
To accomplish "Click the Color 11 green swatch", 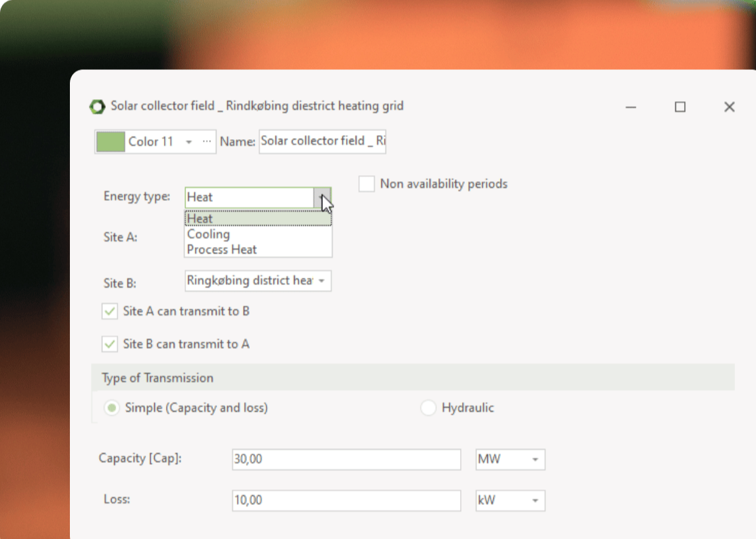I will point(111,142).
